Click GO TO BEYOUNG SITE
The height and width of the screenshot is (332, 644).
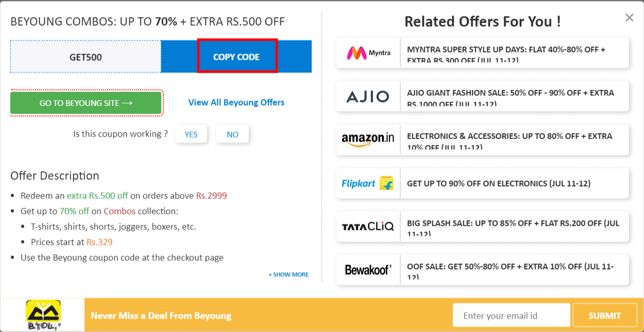86,103
